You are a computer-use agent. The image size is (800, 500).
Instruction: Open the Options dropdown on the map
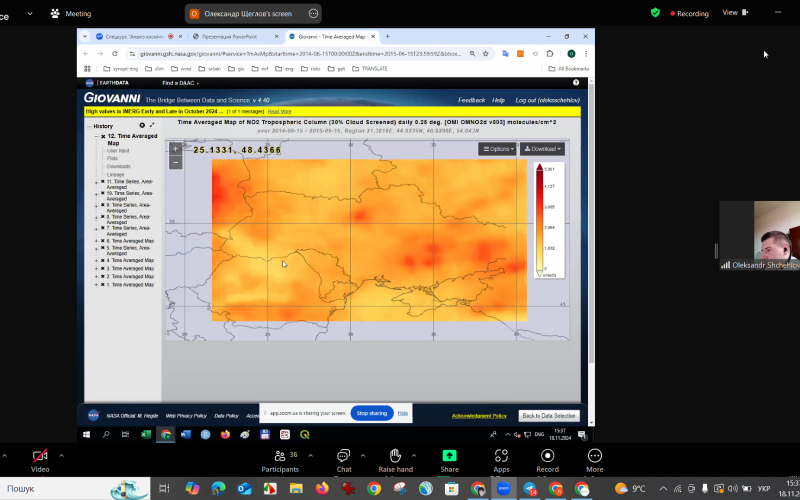pyautogui.click(x=497, y=149)
